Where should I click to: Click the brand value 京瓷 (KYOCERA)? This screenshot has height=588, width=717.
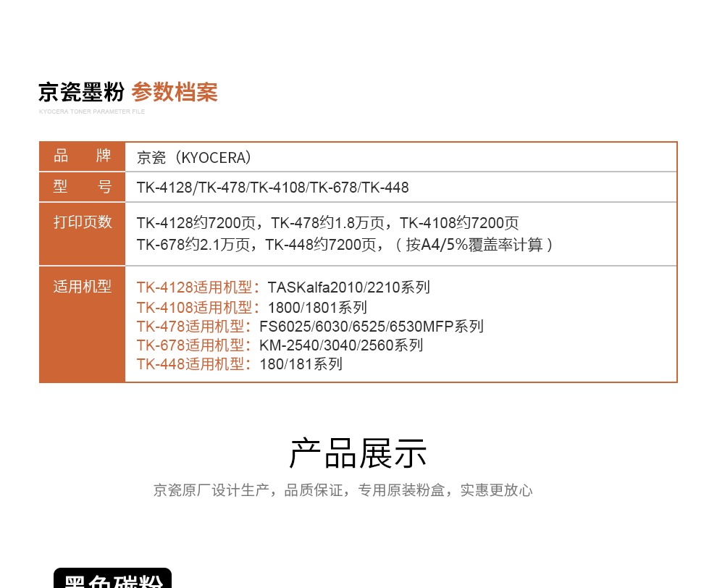pyautogui.click(x=194, y=157)
